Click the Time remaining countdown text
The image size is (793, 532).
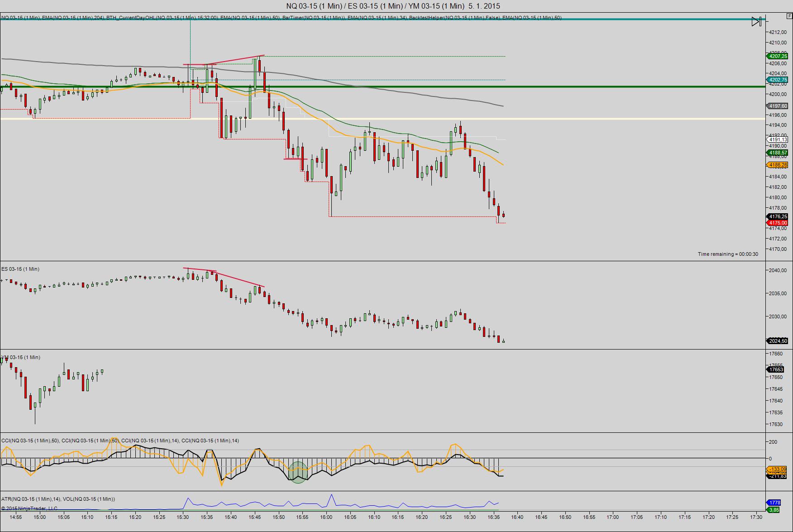(728, 254)
